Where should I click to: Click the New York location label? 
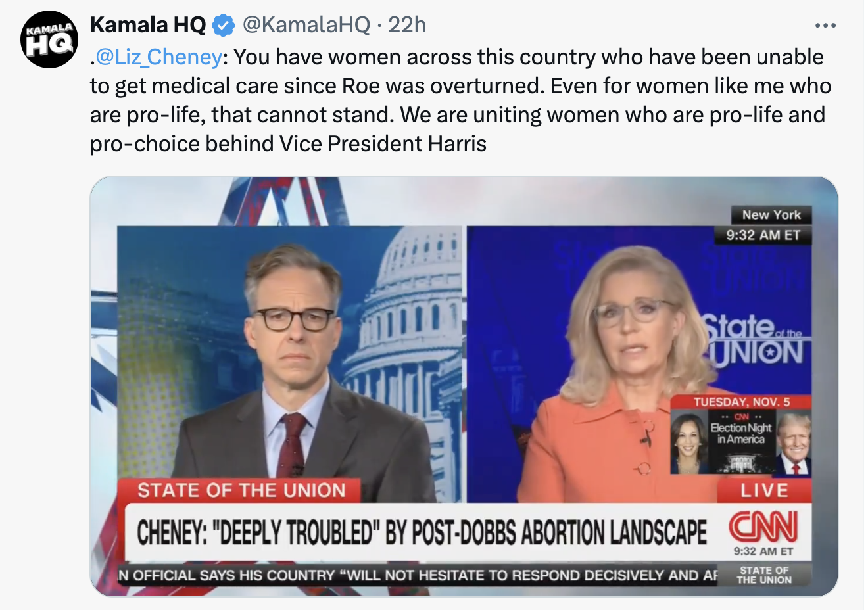771,215
